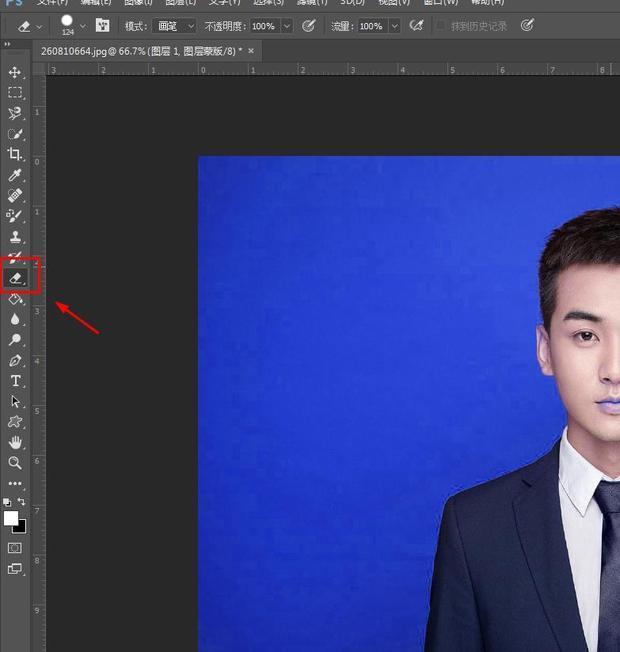Swap foreground and background colors
Viewport: 620px width, 652px height.
point(22,502)
